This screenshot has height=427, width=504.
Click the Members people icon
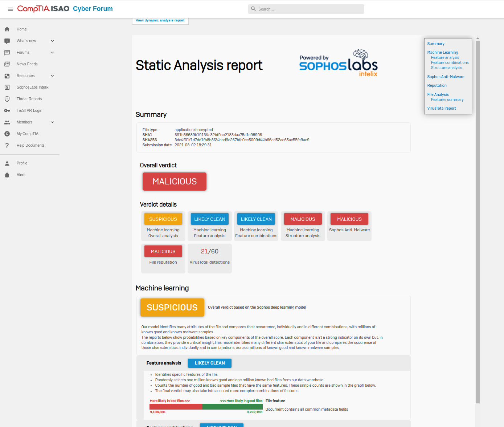pyautogui.click(x=7, y=122)
